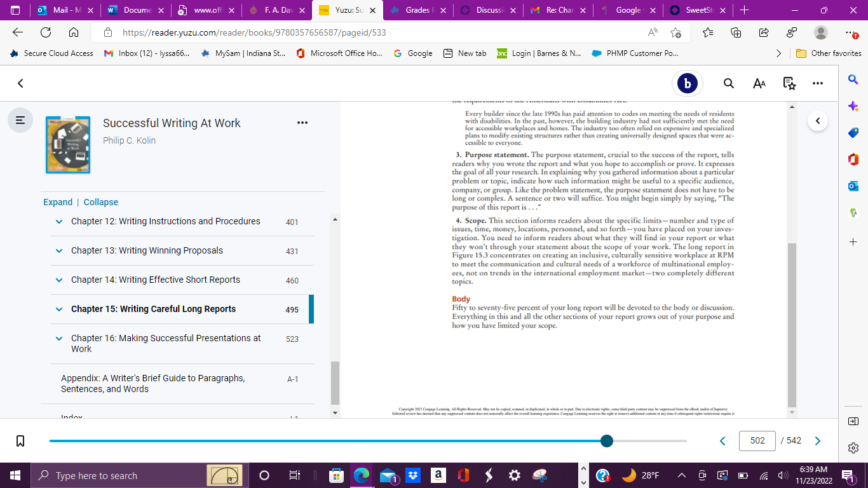Click the Successful Writing At Work cover
Screen dimensions: 868x488
click(68, 145)
